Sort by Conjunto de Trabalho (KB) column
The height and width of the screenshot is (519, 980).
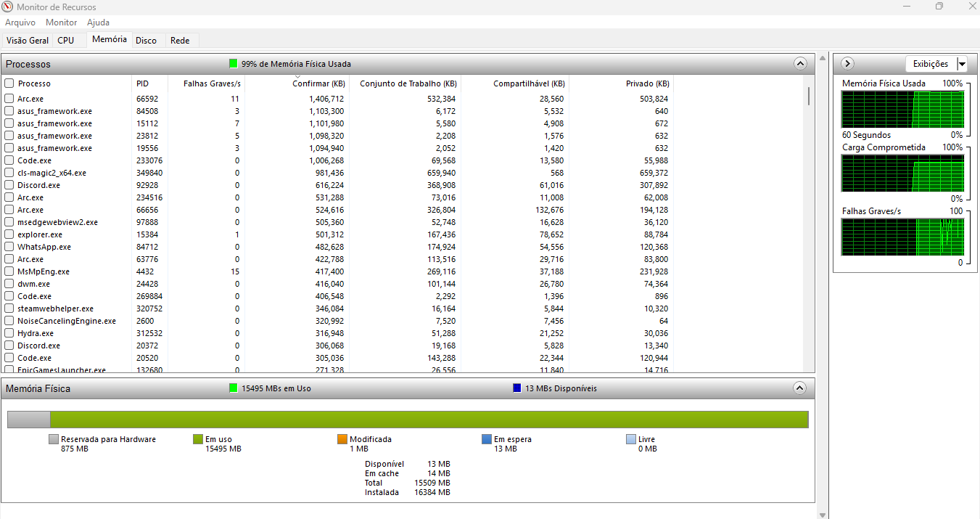(x=405, y=83)
